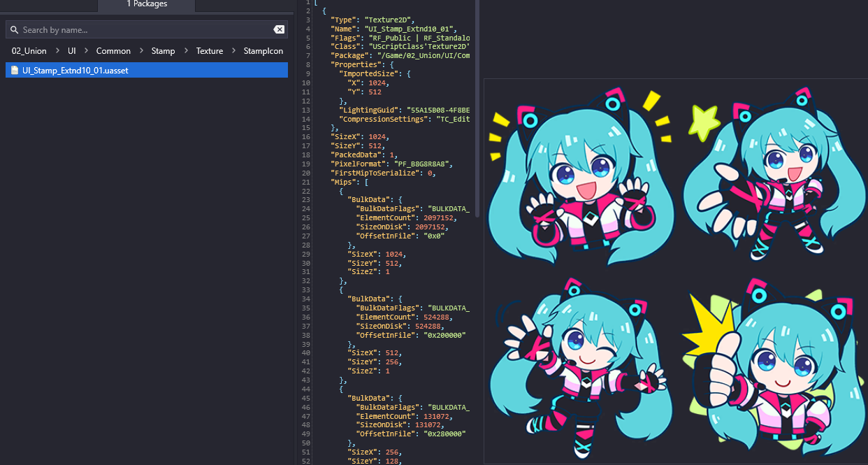The image size is (868, 465).
Task: Click the "Class" line in the JSON
Action: click(400, 47)
